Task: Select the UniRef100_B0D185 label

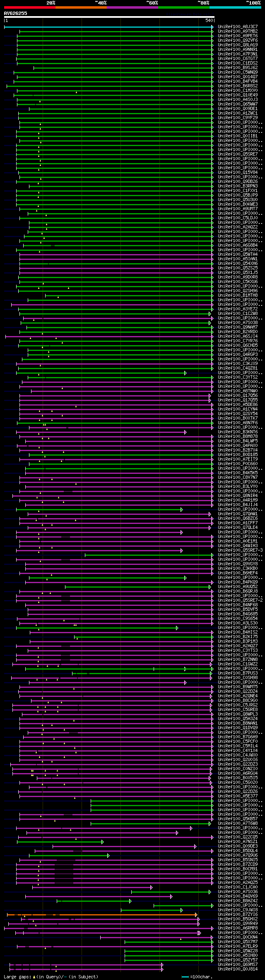Action: click(238, 455)
